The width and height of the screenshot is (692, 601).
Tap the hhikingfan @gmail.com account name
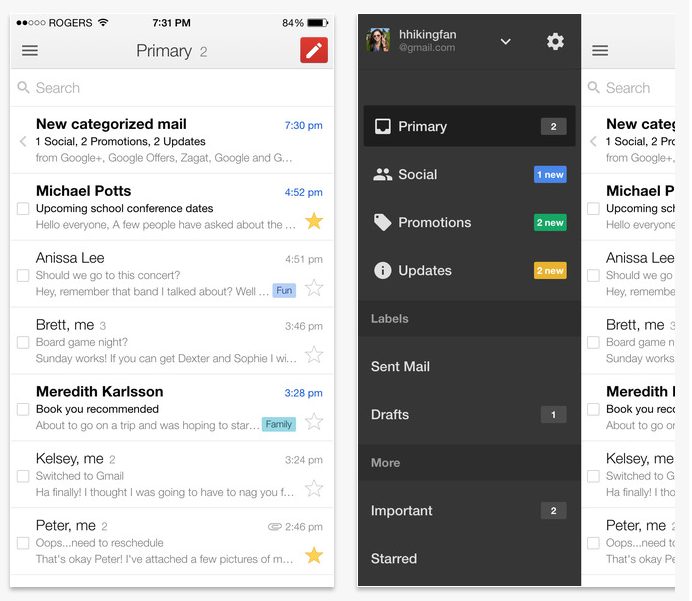[427, 41]
